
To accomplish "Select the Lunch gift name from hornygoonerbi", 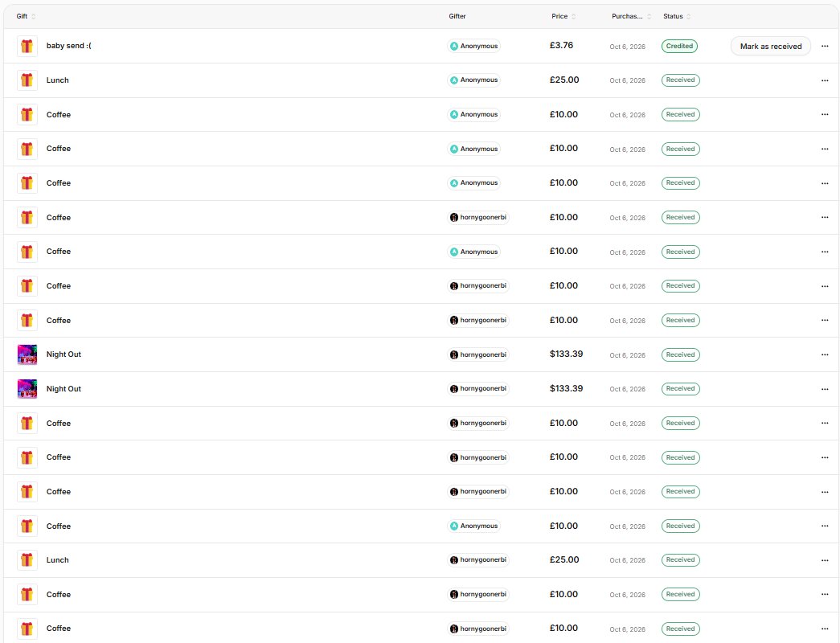I will coord(57,560).
